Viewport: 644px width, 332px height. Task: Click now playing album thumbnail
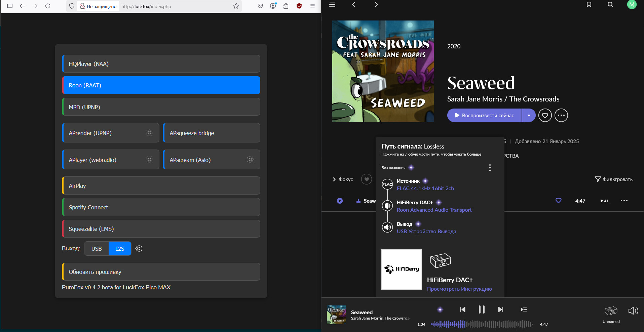tap(336, 315)
